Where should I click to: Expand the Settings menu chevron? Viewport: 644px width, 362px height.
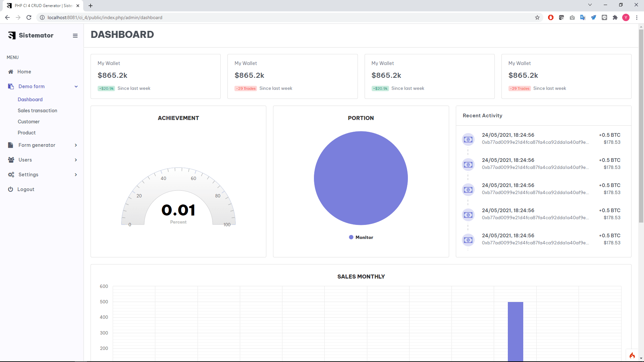point(76,175)
